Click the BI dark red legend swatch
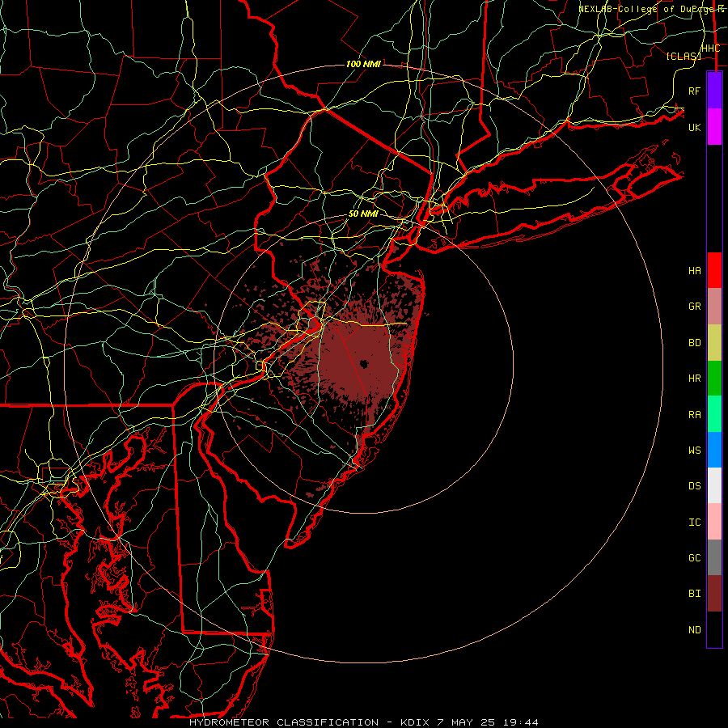728x728 pixels. (714, 594)
